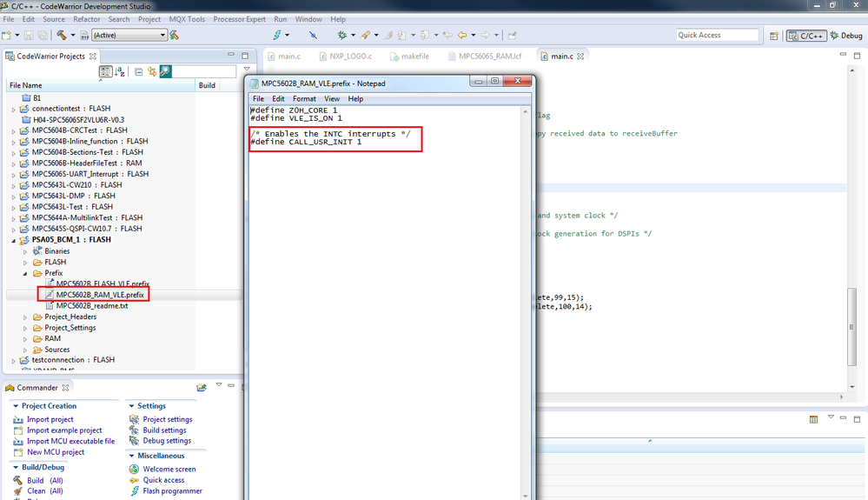Switch to the C/C++ perspective button
This screenshot has height=500, width=868.
coord(806,36)
